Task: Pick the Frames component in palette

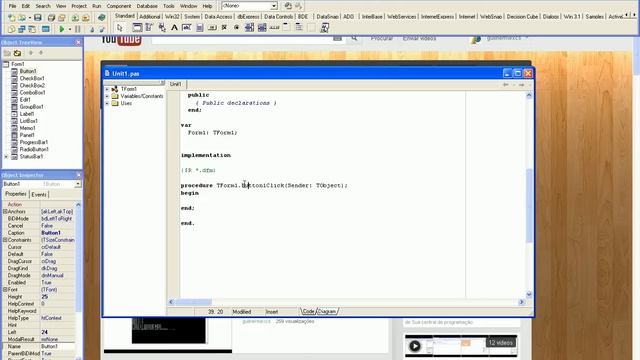Action: coord(137,28)
